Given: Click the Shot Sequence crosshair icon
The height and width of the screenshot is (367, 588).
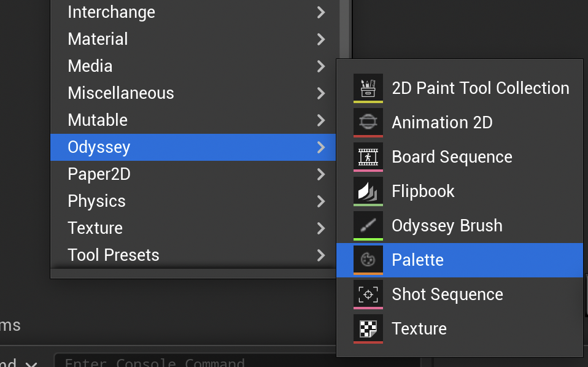Looking at the screenshot, I should (x=368, y=295).
